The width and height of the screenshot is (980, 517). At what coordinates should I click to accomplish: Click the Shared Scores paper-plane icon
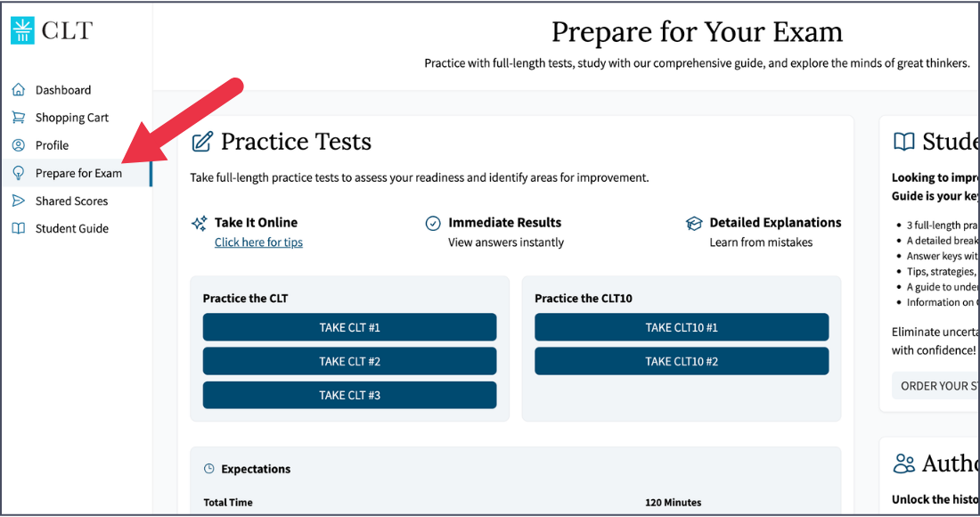point(19,201)
